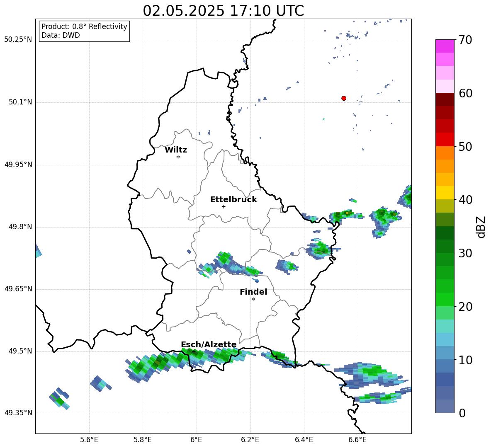
Task: Click the 49.35°N latitude label
Action: tap(18, 413)
